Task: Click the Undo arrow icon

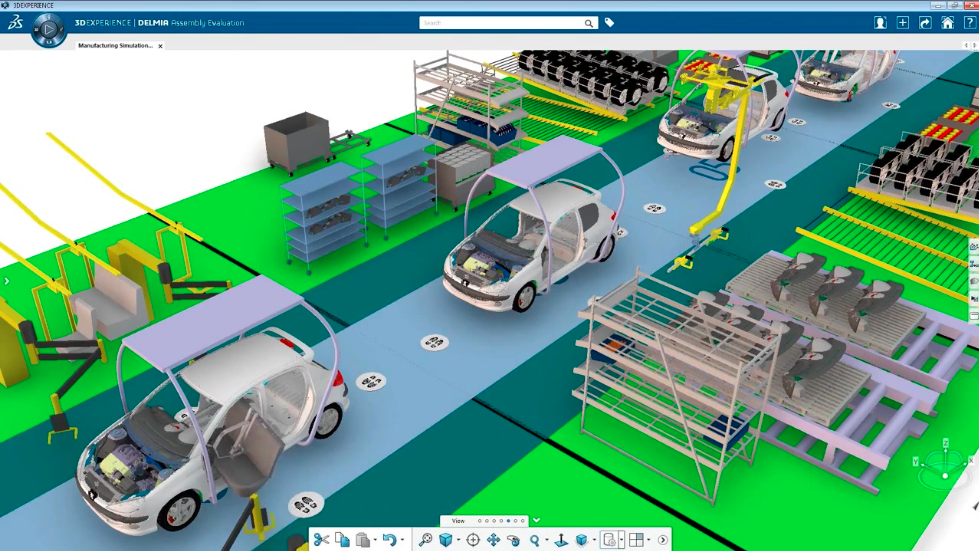Action: coord(389,540)
